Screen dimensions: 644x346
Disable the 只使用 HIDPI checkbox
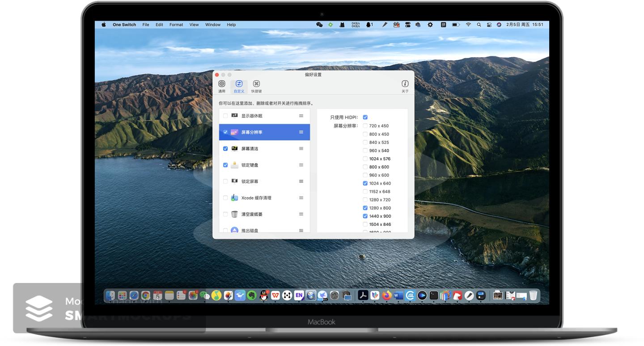click(365, 117)
